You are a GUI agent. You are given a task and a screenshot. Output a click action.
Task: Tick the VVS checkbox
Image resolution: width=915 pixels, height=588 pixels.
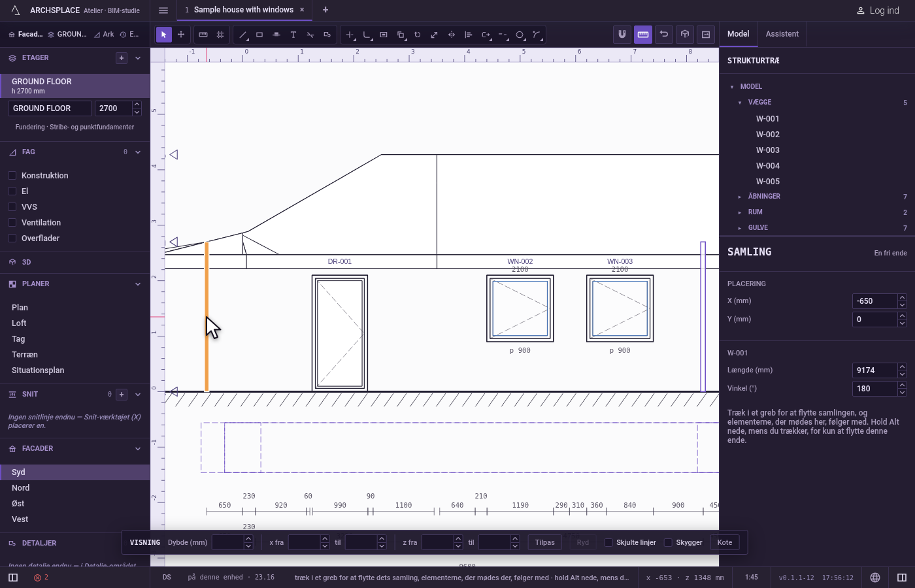(12, 207)
